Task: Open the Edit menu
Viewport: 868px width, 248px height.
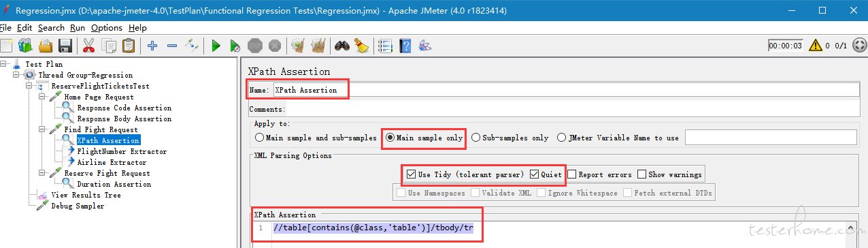Action: point(24,28)
